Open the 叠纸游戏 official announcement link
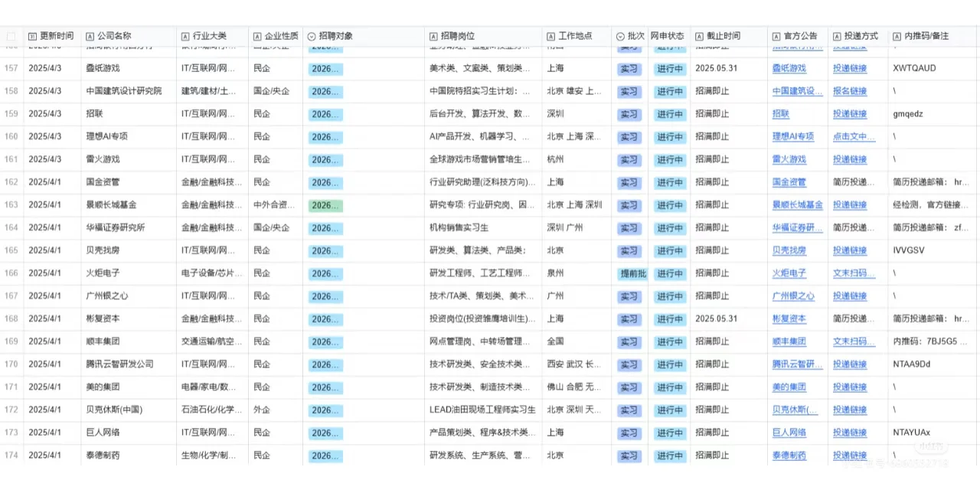This screenshot has height=490, width=980. (789, 68)
